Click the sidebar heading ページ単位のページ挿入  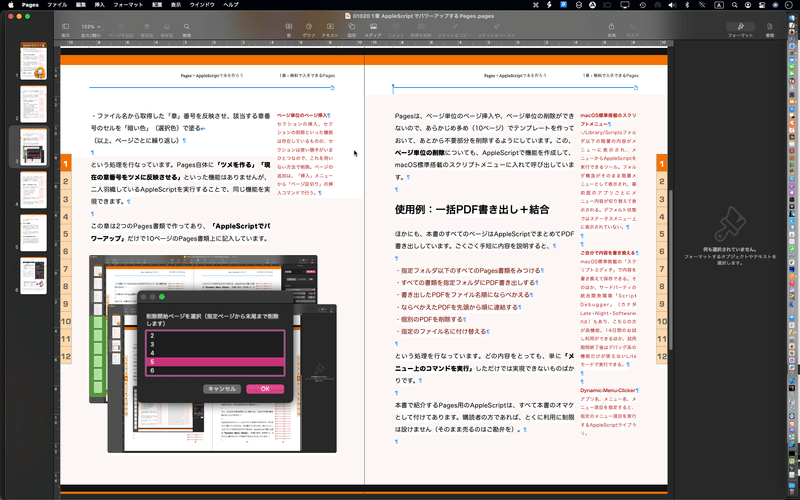coord(302,115)
